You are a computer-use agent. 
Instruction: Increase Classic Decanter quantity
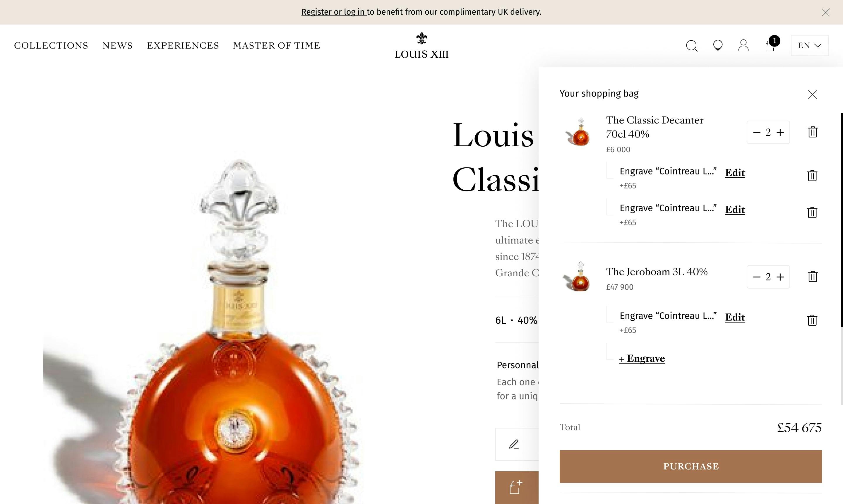[780, 133]
